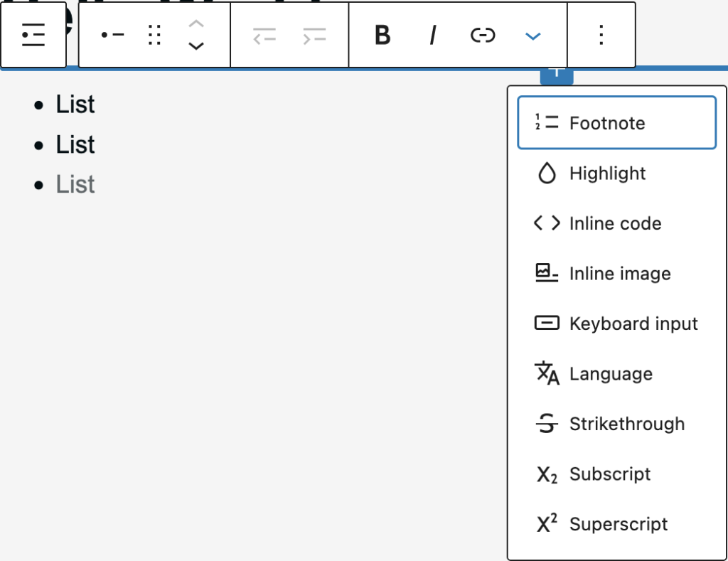Toggle bold formatting
The width and height of the screenshot is (728, 561).
point(382,35)
